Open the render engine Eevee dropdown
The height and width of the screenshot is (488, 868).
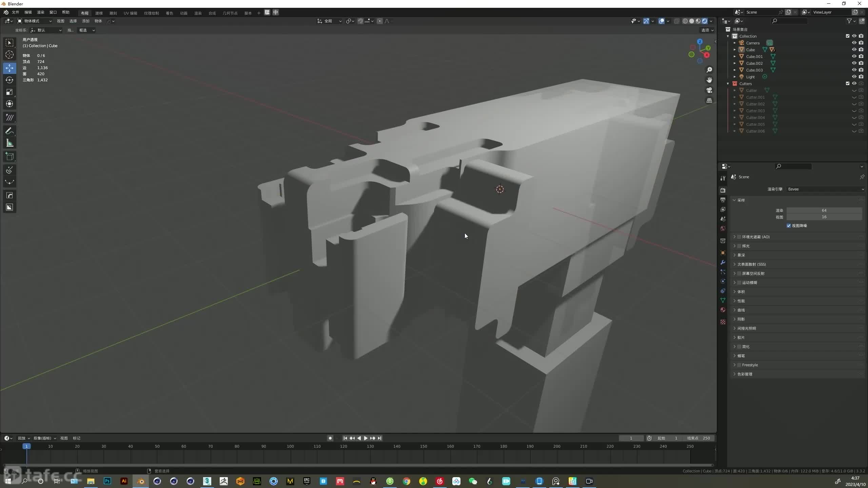tap(826, 189)
